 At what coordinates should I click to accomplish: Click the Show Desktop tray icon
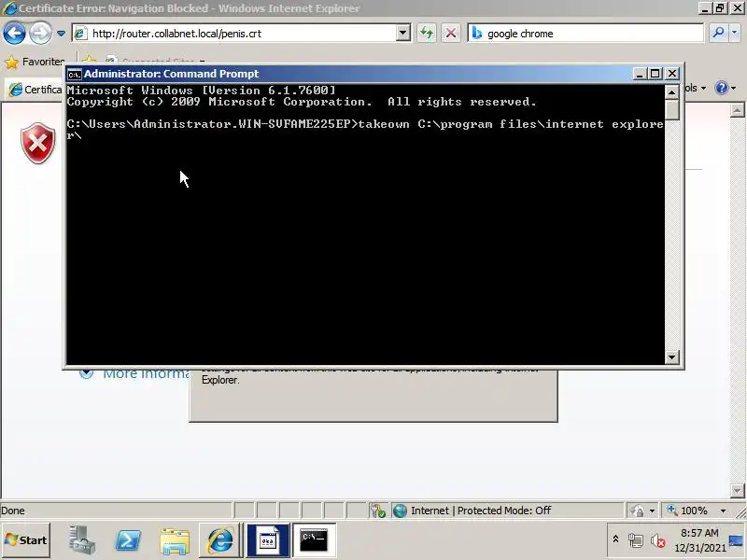click(736, 540)
